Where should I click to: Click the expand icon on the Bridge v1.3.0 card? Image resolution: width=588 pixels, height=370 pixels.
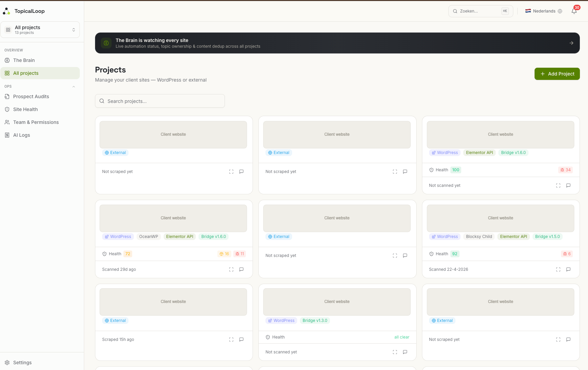[395, 352]
